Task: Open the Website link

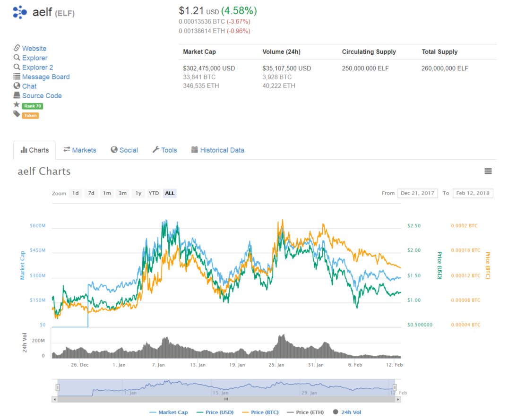Action: point(34,48)
